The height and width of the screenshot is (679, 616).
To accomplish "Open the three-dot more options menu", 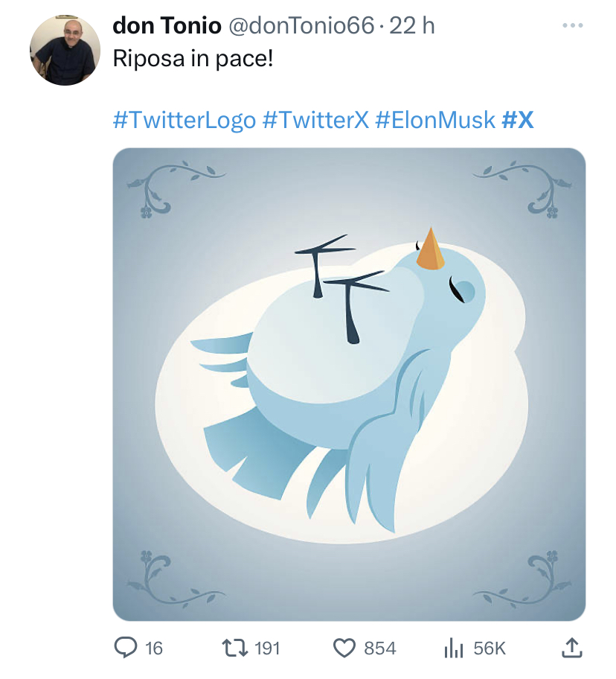I will pos(573,25).
